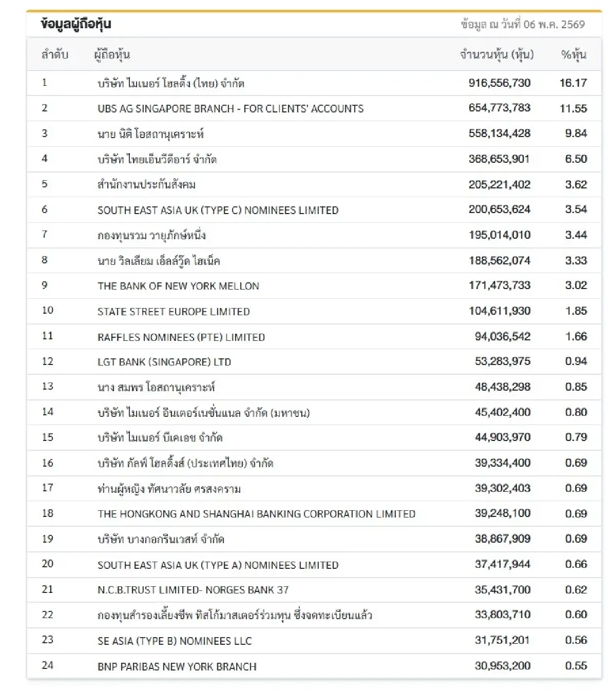Screen dimensions: 616x691
Task: Select shareholder สำนักงานประกันสังคม
Action: tap(146, 184)
